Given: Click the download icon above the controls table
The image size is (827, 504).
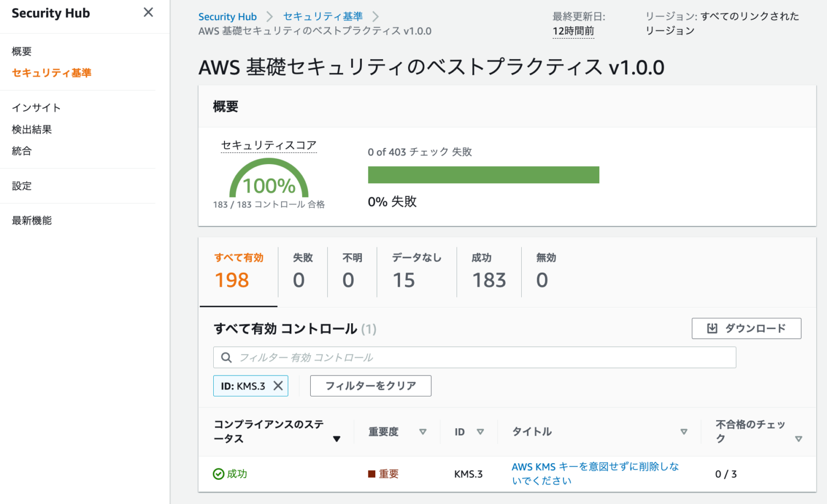Looking at the screenshot, I should click(713, 328).
